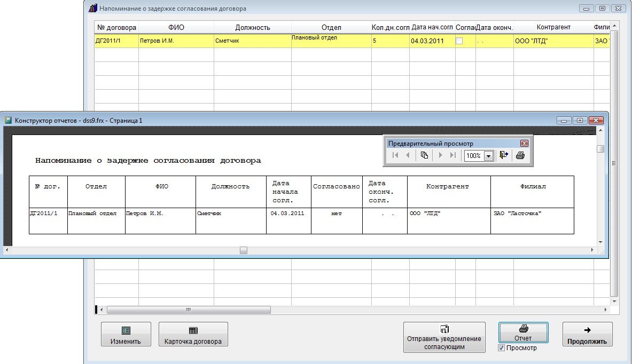The image size is (632, 364).
Task: Click the Go to Page icon in preview toolbar
Action: [x=424, y=156]
